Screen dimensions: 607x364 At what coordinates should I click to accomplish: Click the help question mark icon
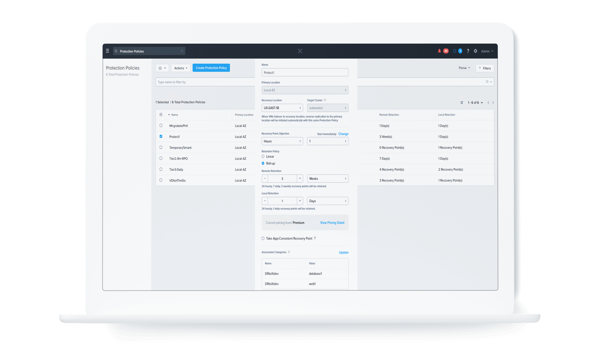[x=468, y=51]
